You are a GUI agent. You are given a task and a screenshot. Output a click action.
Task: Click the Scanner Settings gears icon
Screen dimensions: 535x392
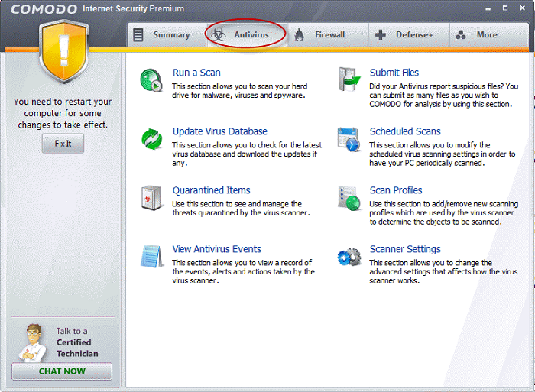coord(349,256)
